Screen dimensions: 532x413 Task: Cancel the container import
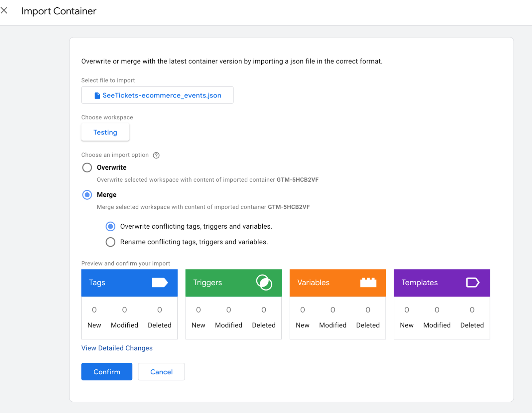coord(161,372)
